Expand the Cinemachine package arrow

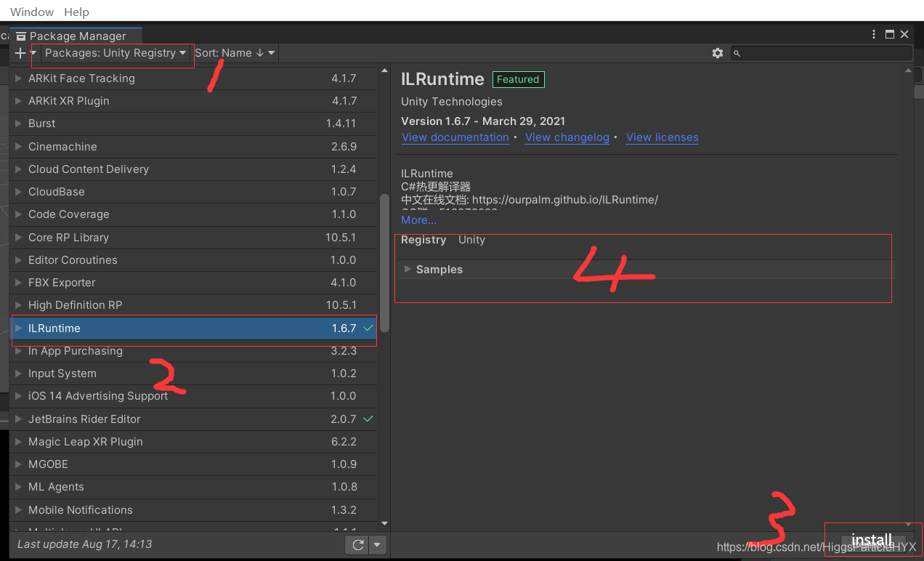pyautogui.click(x=19, y=147)
